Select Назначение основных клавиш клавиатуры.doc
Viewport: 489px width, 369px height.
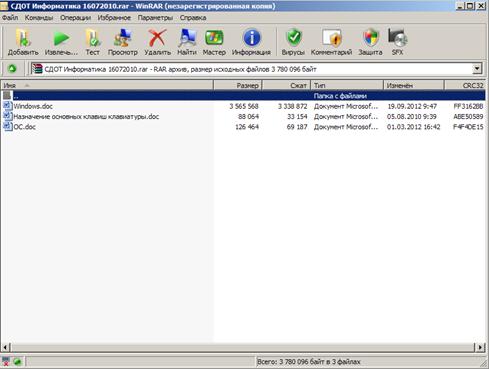[x=86, y=117]
